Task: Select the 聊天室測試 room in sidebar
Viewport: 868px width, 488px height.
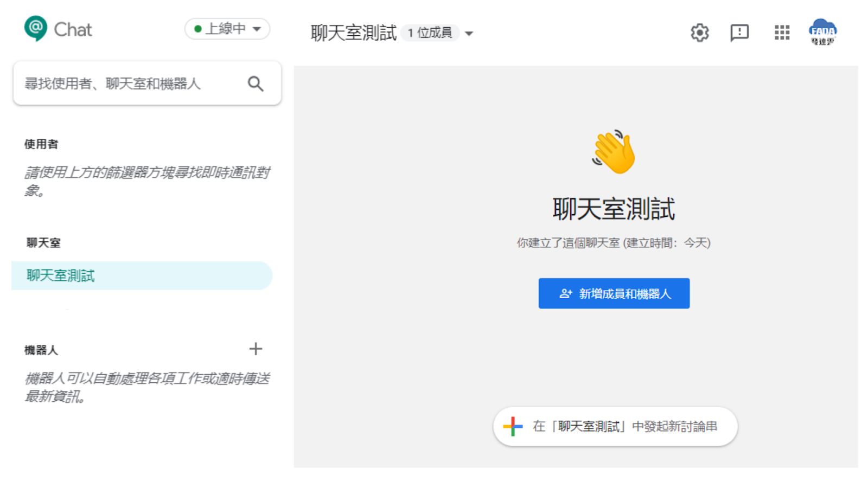Action: pyautogui.click(x=142, y=275)
